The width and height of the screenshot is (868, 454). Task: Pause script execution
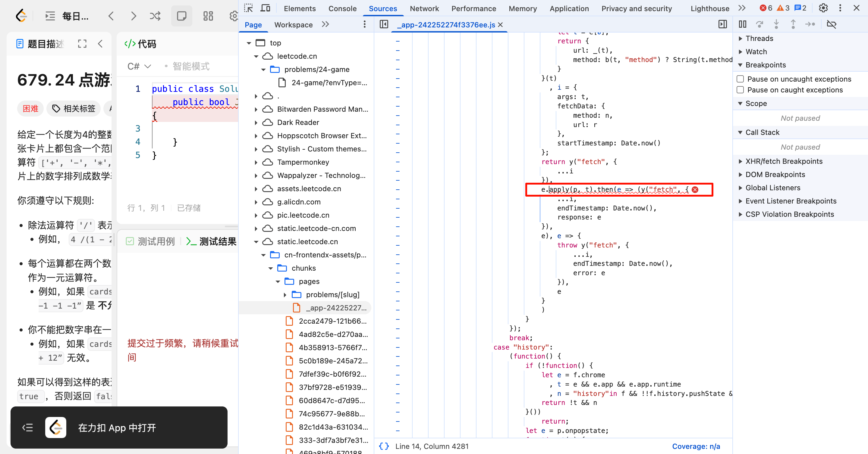(743, 24)
